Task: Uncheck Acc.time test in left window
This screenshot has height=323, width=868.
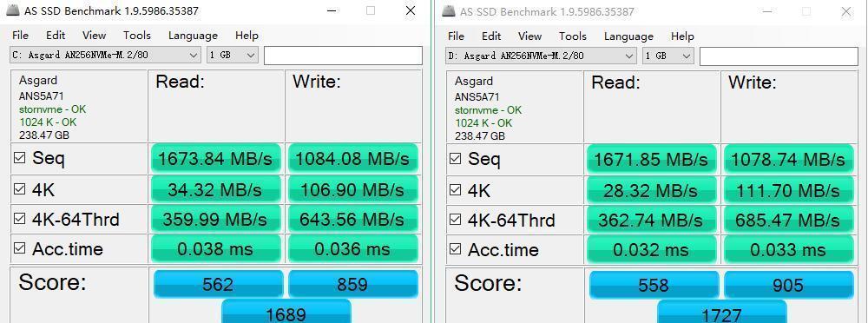Action: [x=20, y=248]
